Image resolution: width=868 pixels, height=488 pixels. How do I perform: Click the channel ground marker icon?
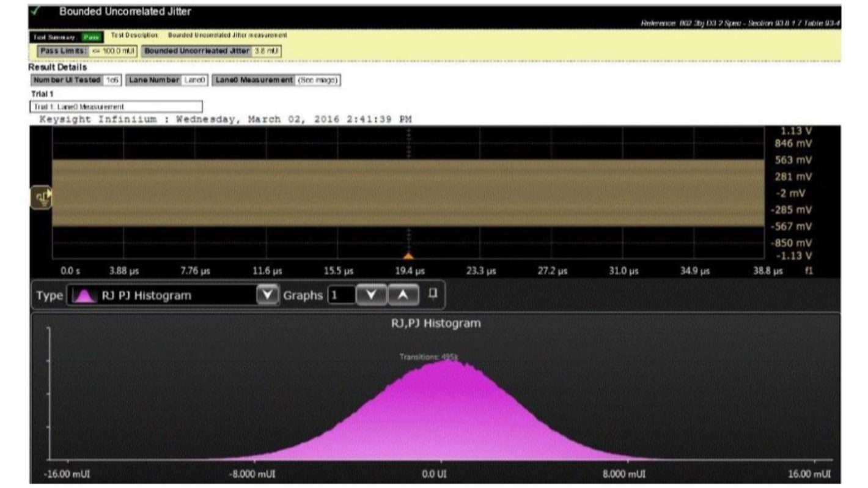point(42,198)
